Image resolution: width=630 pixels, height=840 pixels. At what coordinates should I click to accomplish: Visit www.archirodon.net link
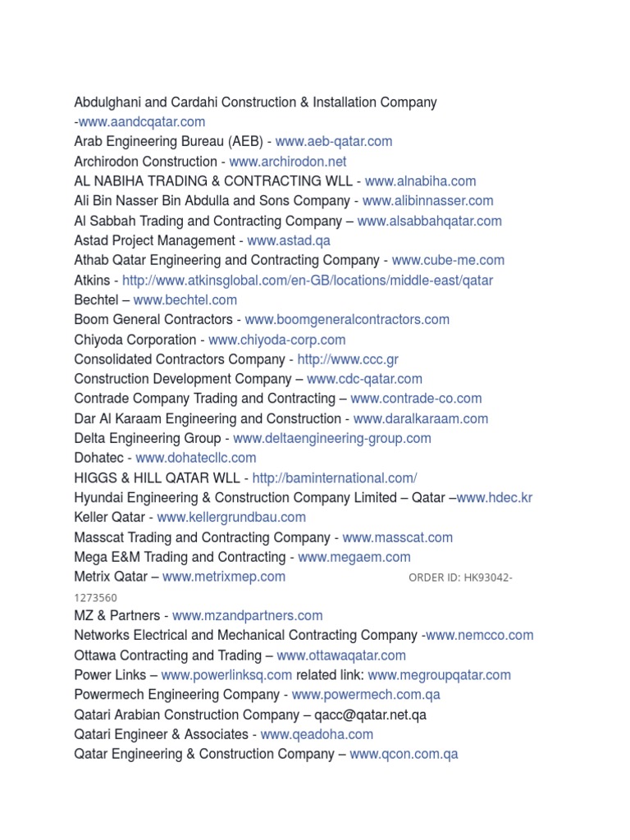(288, 162)
